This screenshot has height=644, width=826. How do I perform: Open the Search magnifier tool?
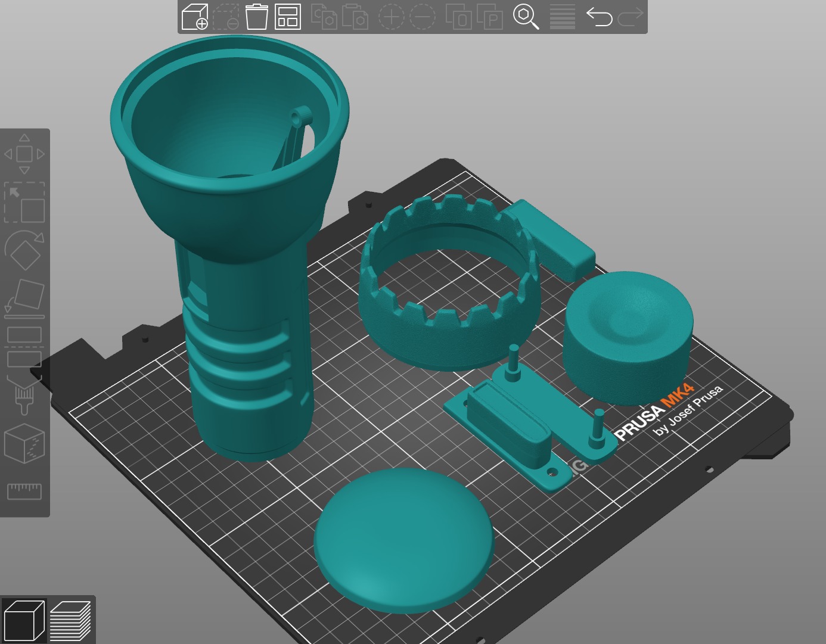point(526,17)
